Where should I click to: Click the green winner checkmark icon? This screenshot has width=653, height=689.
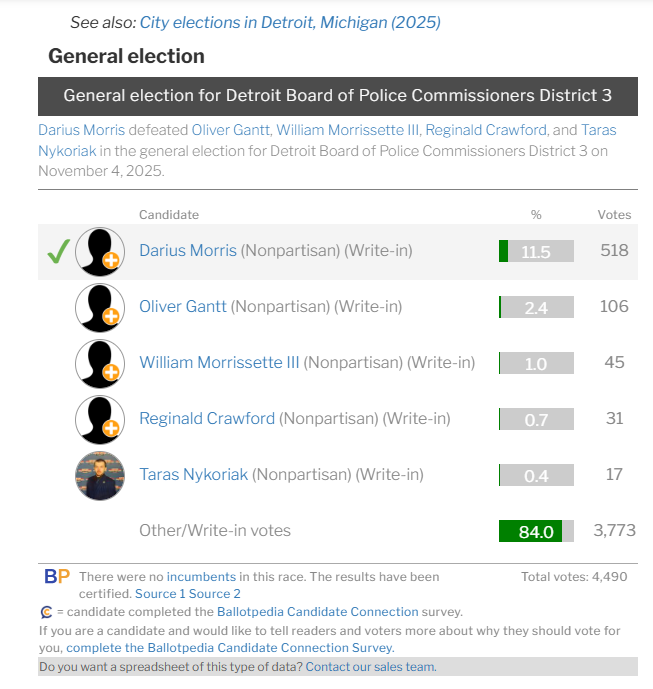tap(58, 251)
